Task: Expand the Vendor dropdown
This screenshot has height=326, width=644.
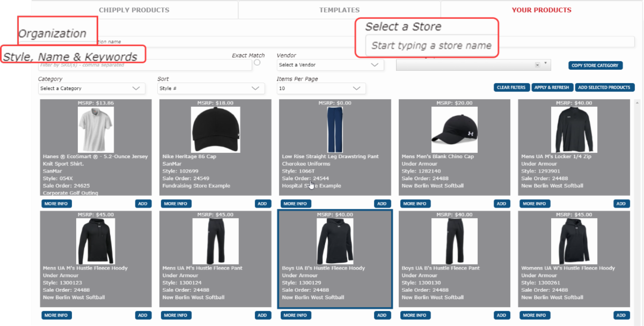Action: [331, 65]
